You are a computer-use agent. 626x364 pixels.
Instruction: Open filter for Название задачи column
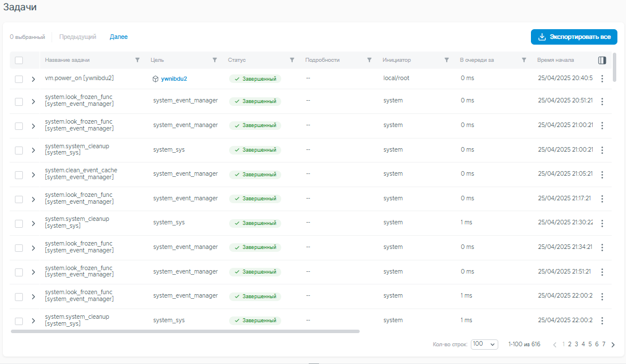(137, 60)
